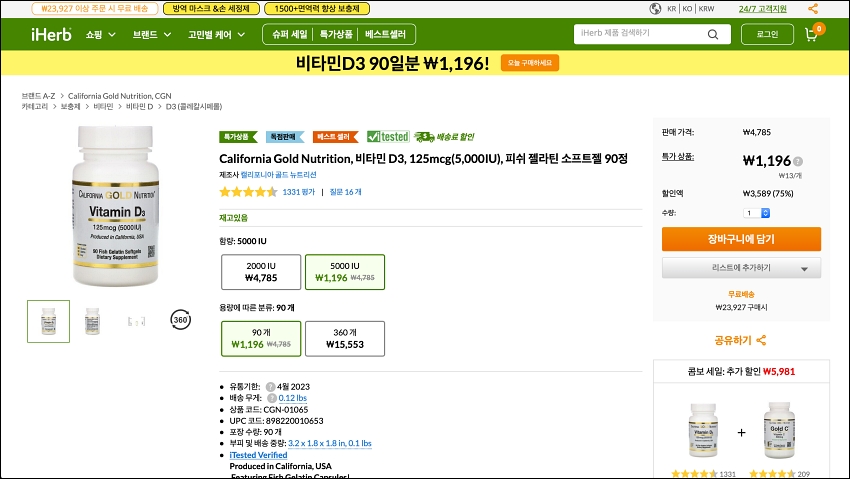Click the Gold C combo product image
850x479 pixels.
[x=779, y=431]
